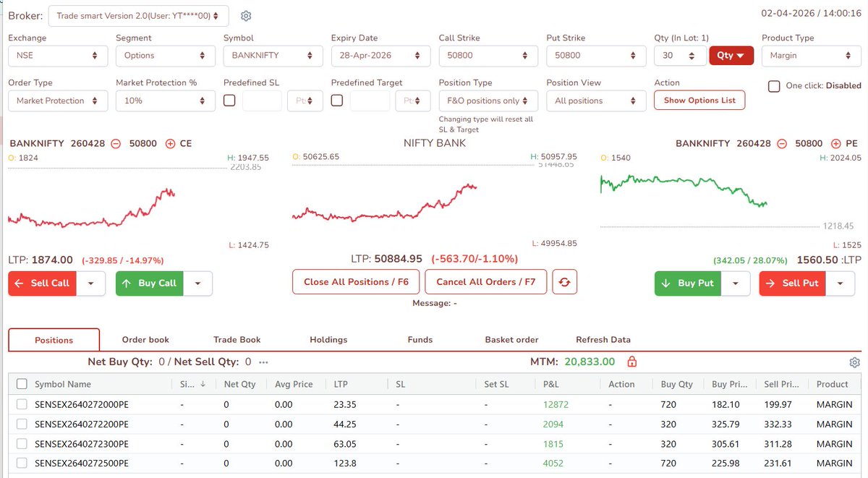Viewport: 868px width, 478px height.
Task: Click the Buy Call button
Action: click(150, 283)
